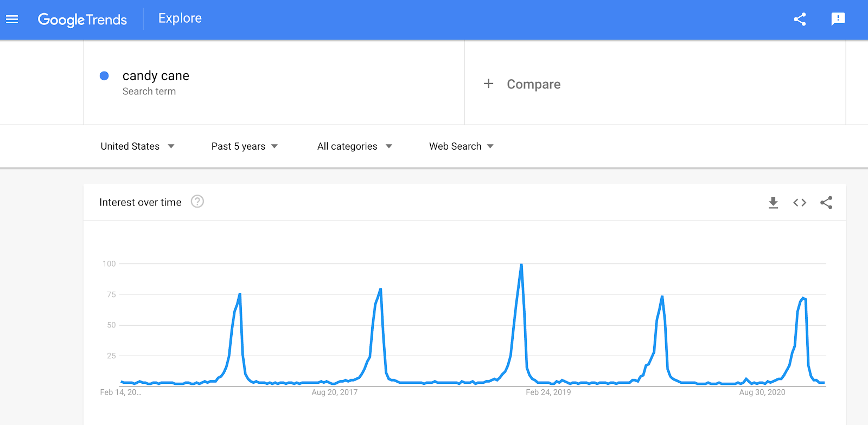This screenshot has height=425, width=868.
Task: Select the candy cane search term
Action: tap(156, 76)
